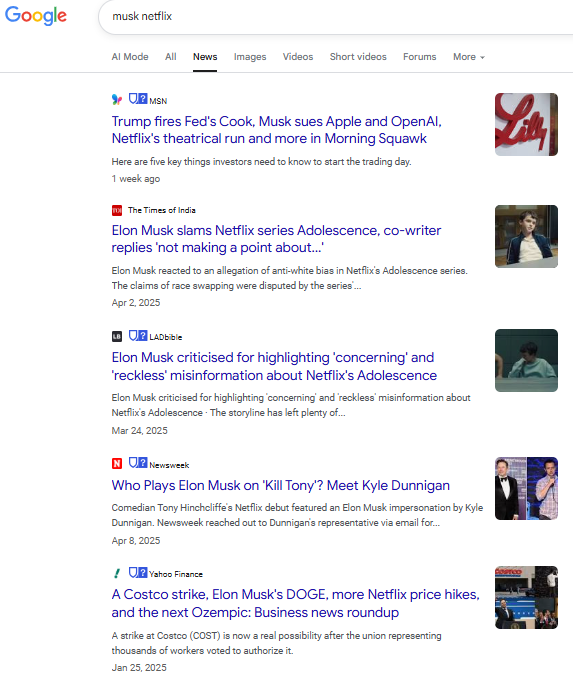
Task: Open the Short videos tab
Action: coord(358,57)
